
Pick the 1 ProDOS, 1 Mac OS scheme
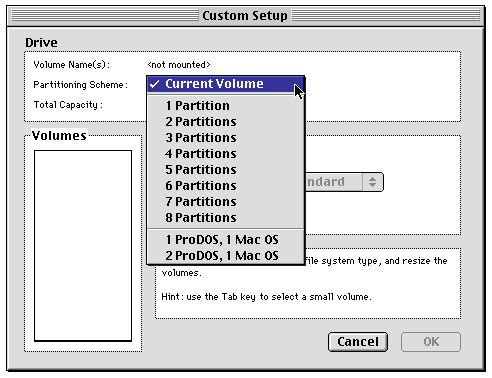click(226, 240)
